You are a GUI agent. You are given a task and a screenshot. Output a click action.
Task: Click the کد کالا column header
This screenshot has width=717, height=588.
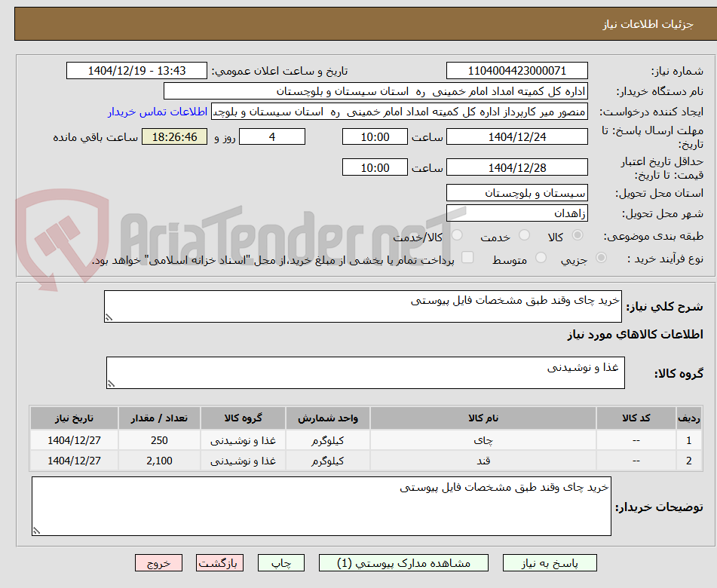pyautogui.click(x=636, y=418)
